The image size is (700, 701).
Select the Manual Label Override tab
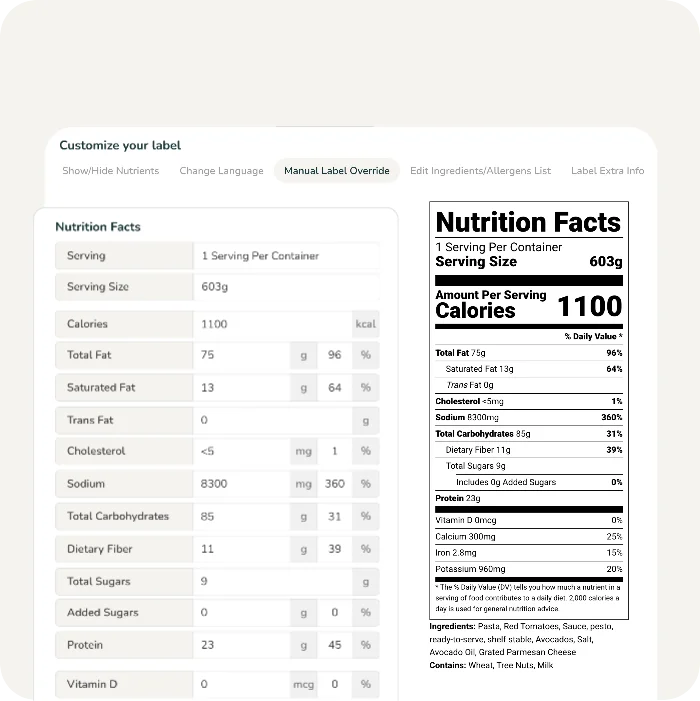(336, 171)
